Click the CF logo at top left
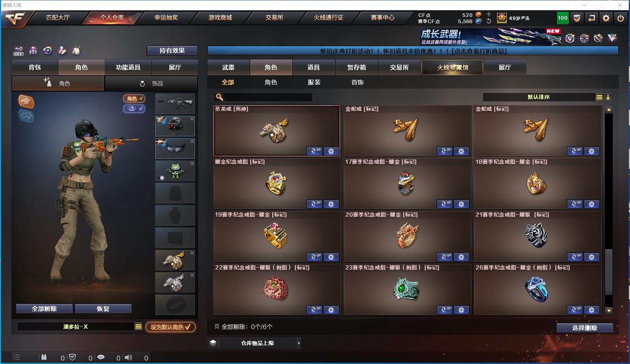 15,18
